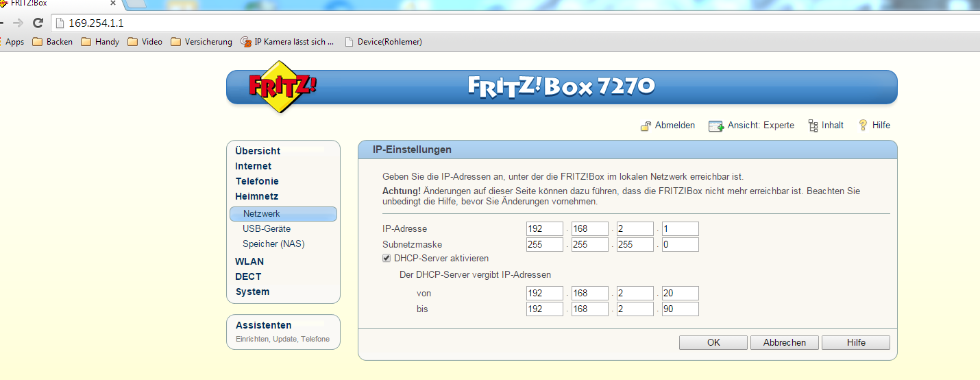Open the Übersicht menu
The width and height of the screenshot is (980, 380).
pyautogui.click(x=258, y=151)
